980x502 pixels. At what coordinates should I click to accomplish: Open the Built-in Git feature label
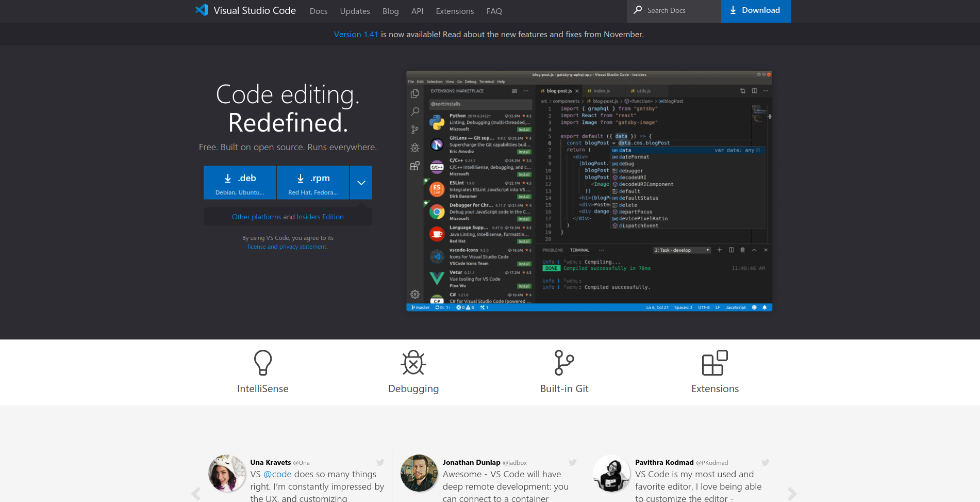pyautogui.click(x=564, y=388)
